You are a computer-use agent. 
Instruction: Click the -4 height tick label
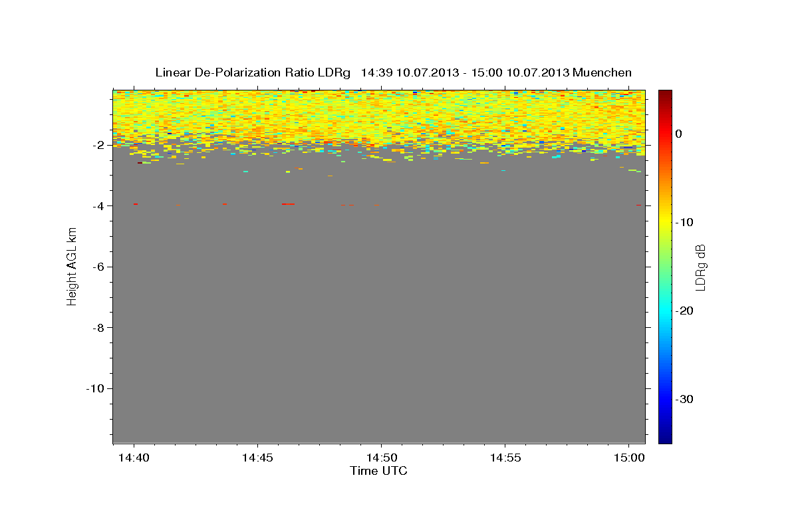(x=98, y=206)
